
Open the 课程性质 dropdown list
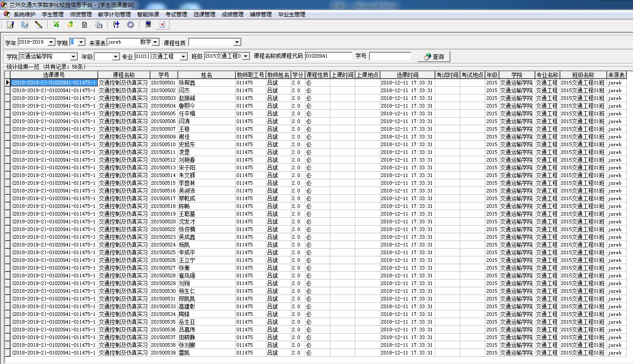click(x=237, y=42)
